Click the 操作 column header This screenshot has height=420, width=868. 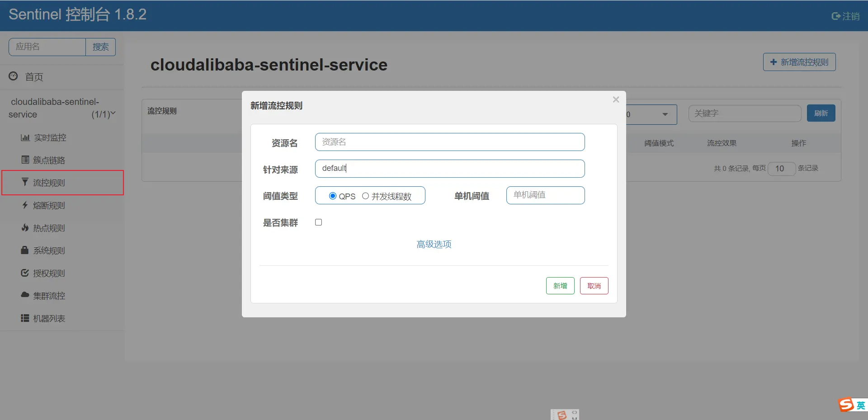point(799,143)
